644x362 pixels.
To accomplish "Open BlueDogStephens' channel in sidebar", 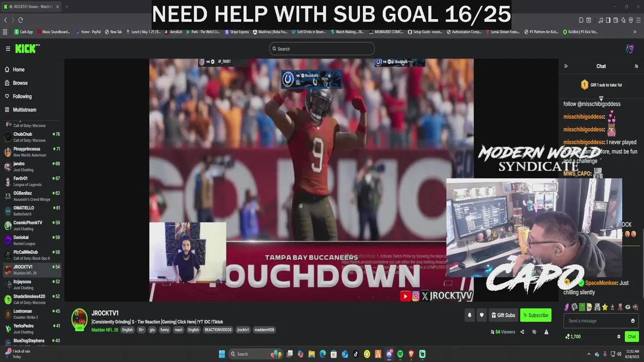I will tap(32, 342).
